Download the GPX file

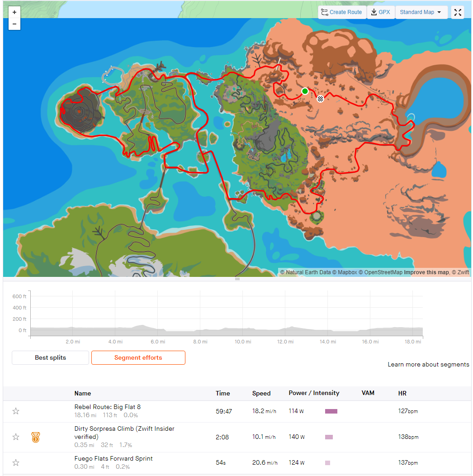380,12
